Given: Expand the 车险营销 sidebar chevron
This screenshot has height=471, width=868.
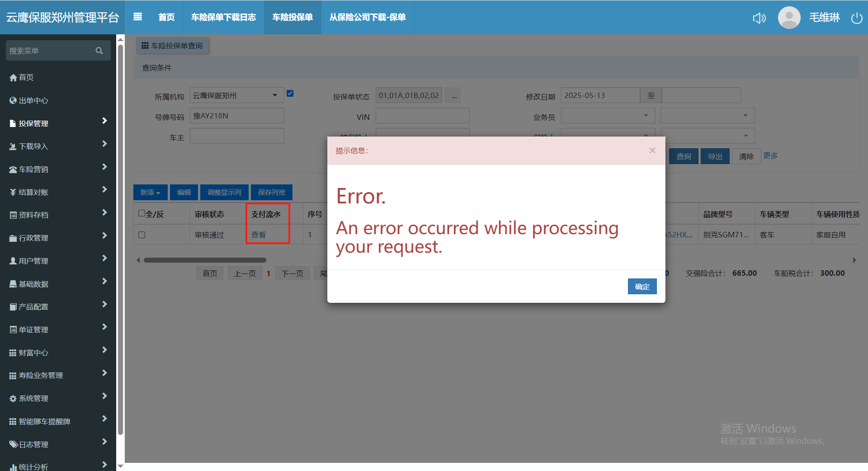Looking at the screenshot, I should (104, 167).
